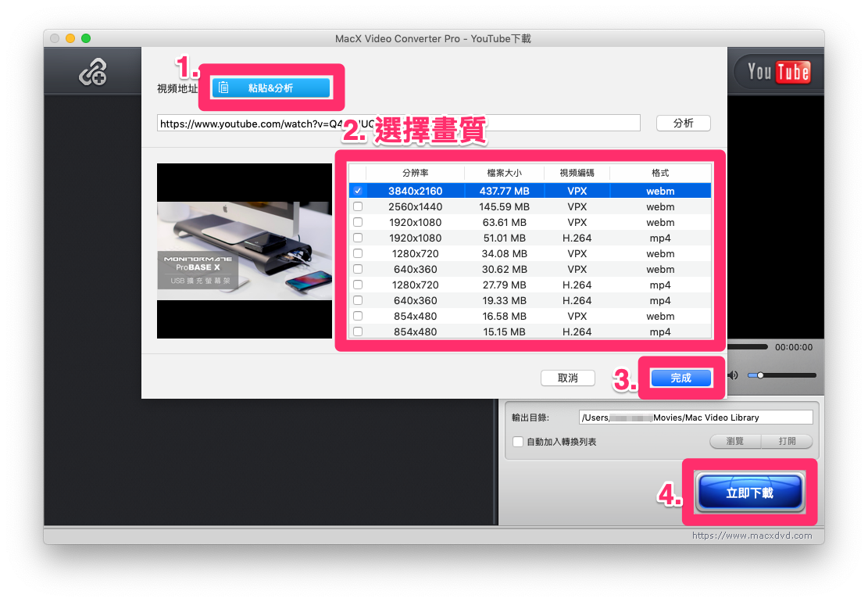
Task: Check the 640x360 30.62 MB webm checkbox
Action: [x=358, y=269]
